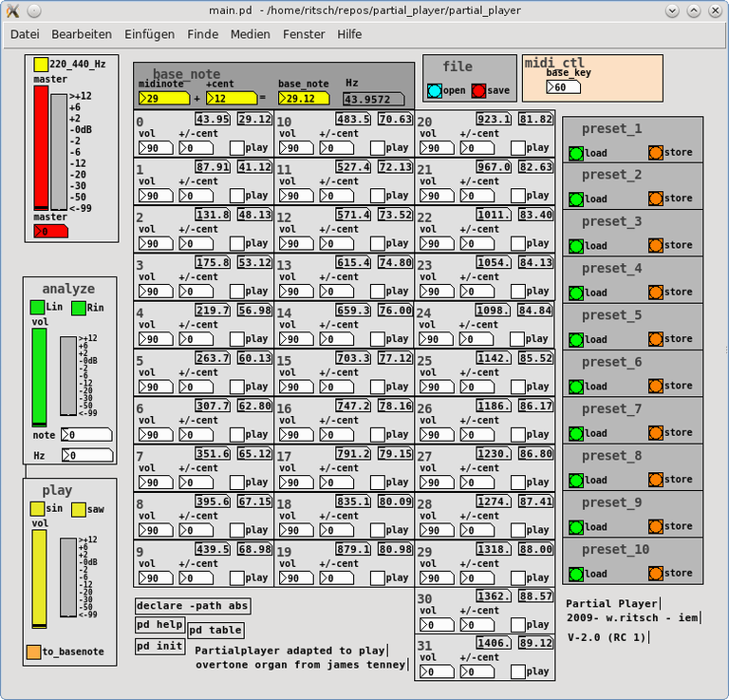Toggle the 220_440_Hz switch
This screenshot has width=729, height=700.
(41, 66)
